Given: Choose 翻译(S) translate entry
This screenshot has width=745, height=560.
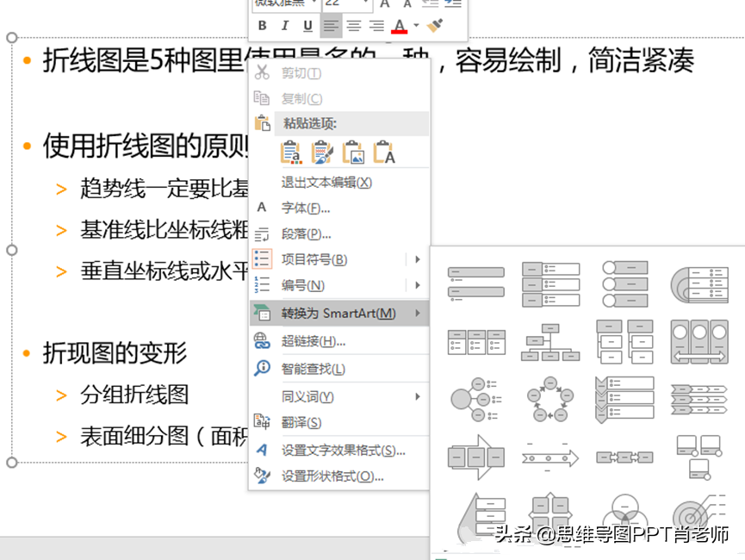Looking at the screenshot, I should pyautogui.click(x=340, y=423).
